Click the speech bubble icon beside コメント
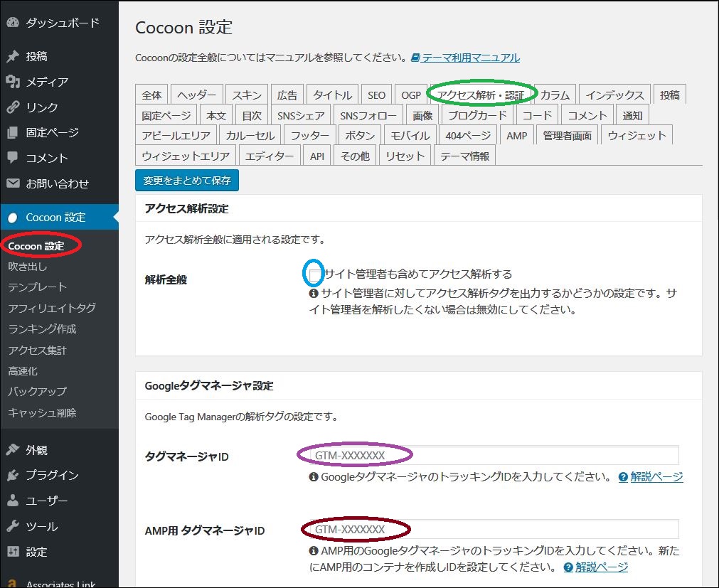This screenshot has width=719, height=588. click(13, 158)
